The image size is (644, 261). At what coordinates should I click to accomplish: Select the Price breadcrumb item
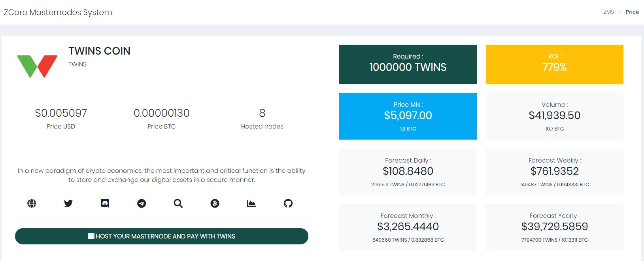click(632, 12)
